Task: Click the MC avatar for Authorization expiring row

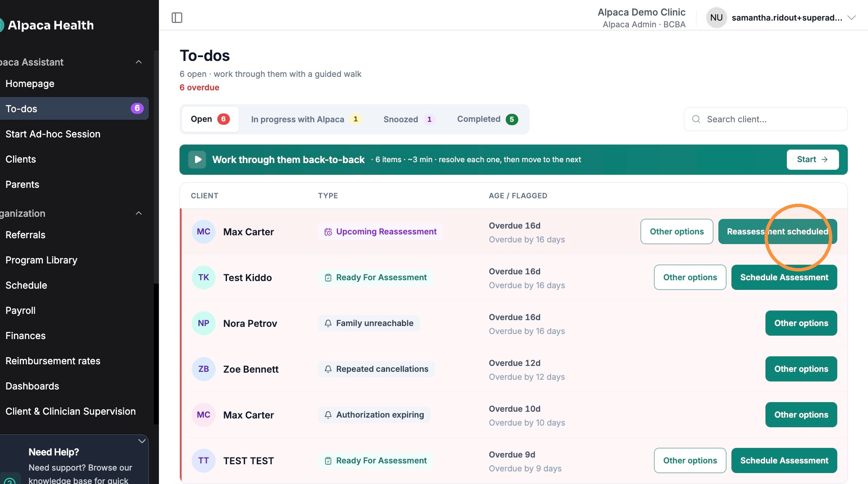Action: point(203,415)
